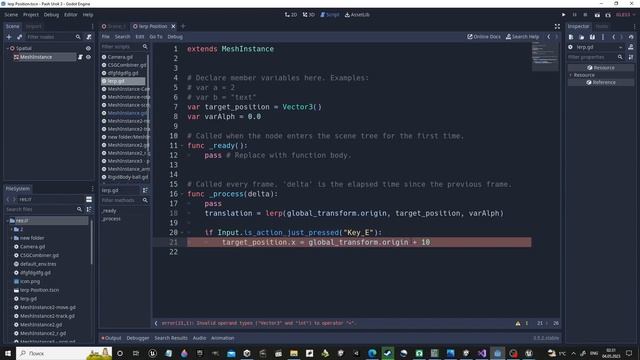This screenshot has height=360, width=640.
Task: Collapse the error message panel arrow
Action: 156,323
